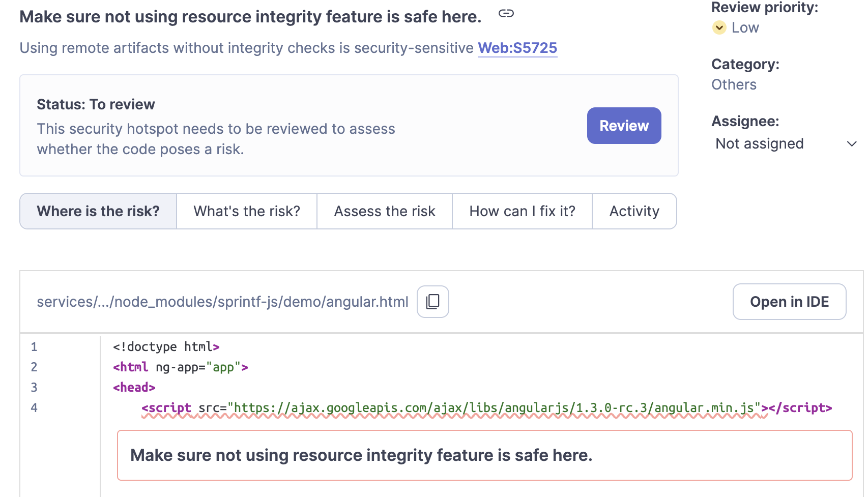Image resolution: width=868 pixels, height=497 pixels.
Task: Select line number 1 in the code gutter
Action: click(x=34, y=347)
